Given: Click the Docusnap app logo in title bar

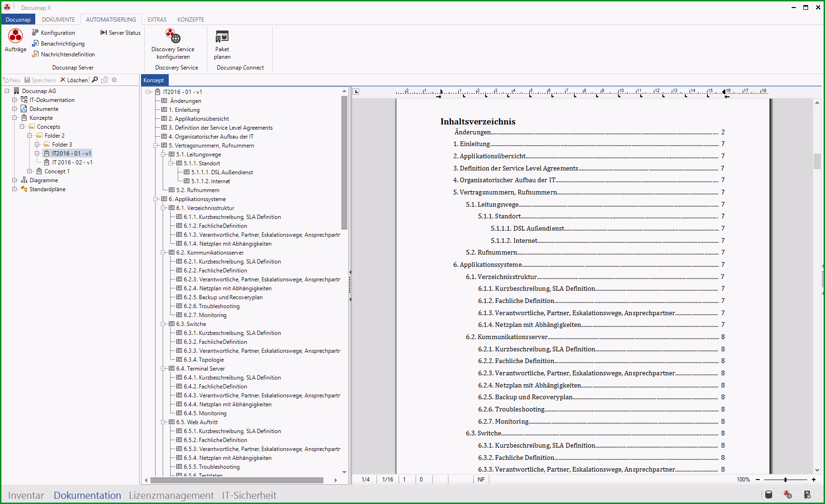Looking at the screenshot, I should [7, 7].
